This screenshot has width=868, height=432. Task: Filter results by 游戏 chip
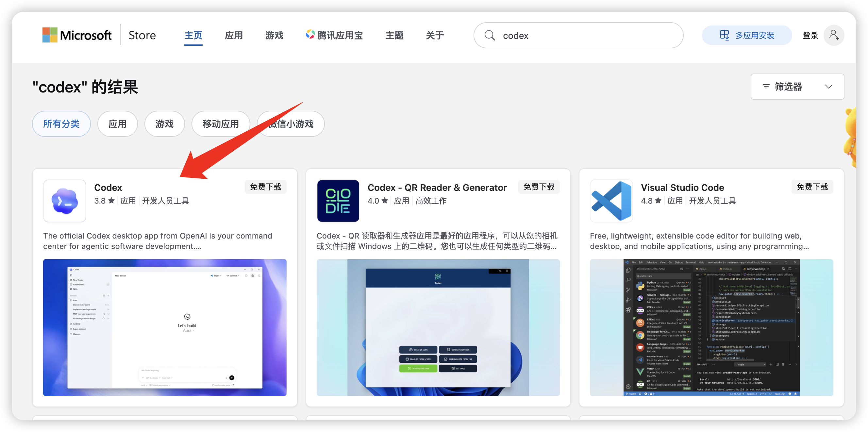click(164, 124)
